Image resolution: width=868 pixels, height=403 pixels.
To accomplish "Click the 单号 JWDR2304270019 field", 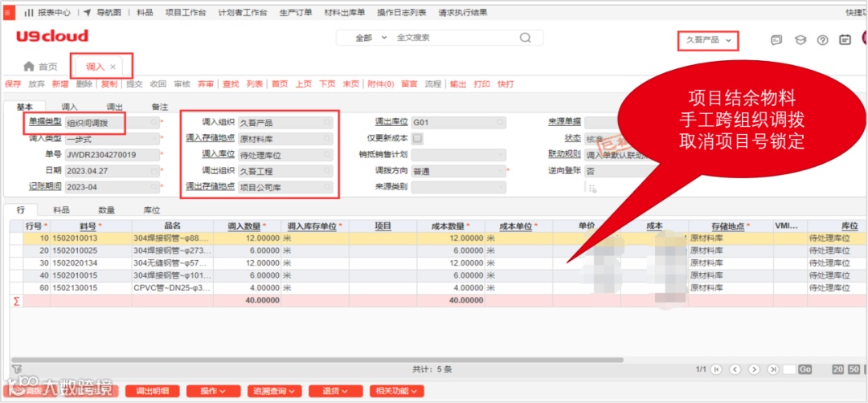I will point(113,156).
